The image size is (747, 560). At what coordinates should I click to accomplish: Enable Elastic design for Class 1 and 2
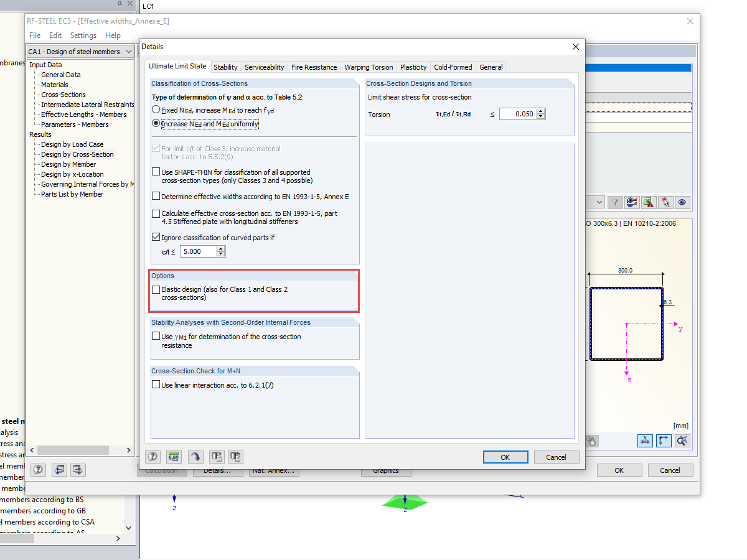pyautogui.click(x=156, y=289)
